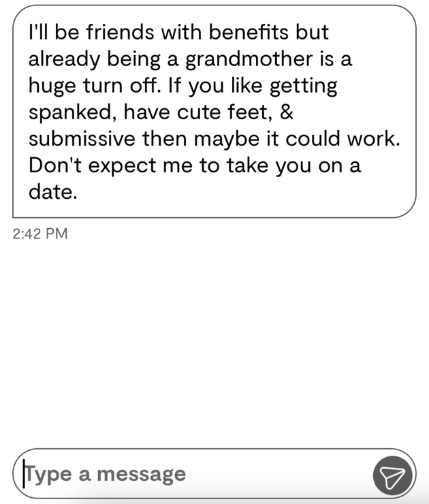The height and width of the screenshot is (504, 429).
Task: Click the phrase "maybe it could work"
Action: pyautogui.click(x=315, y=139)
